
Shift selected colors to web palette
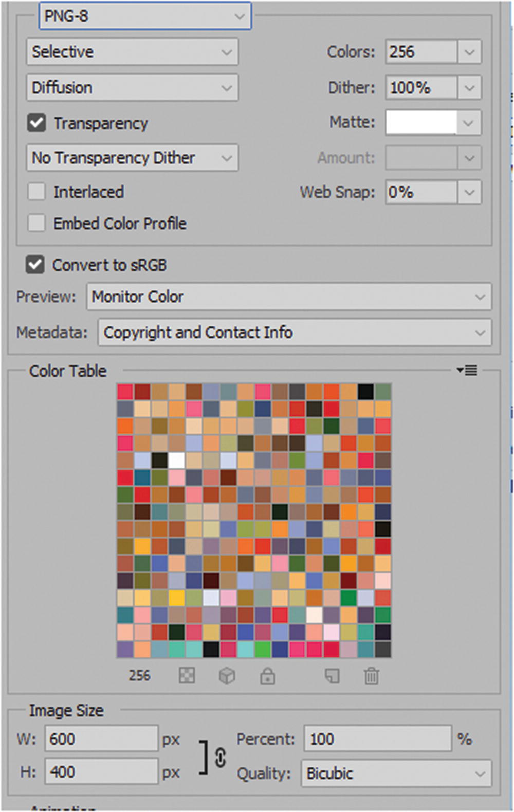[x=227, y=676]
